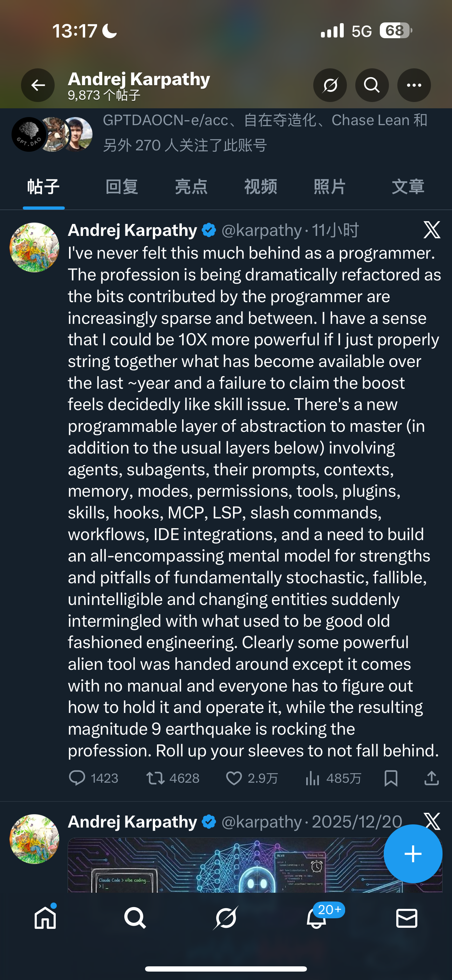The width and height of the screenshot is (452, 980).
Task: Tap the back arrow button
Action: tap(38, 85)
